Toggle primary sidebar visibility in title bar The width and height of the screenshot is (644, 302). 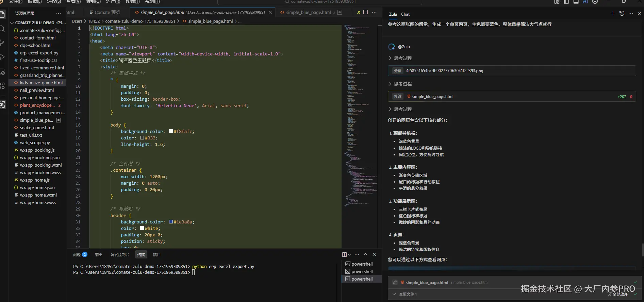[566, 2]
